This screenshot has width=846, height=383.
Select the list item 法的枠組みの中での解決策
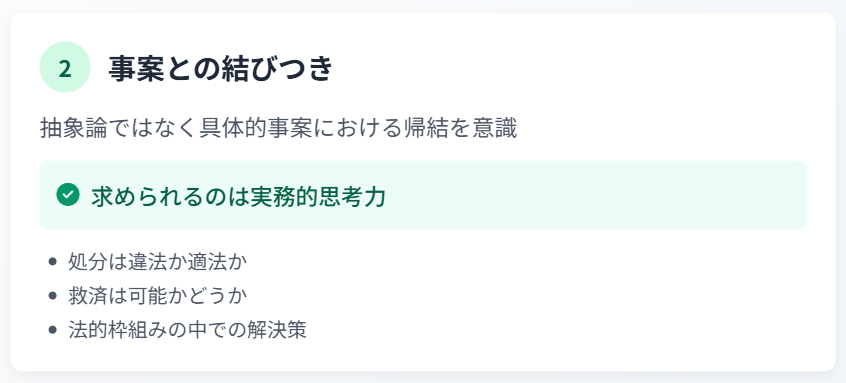pos(187,330)
